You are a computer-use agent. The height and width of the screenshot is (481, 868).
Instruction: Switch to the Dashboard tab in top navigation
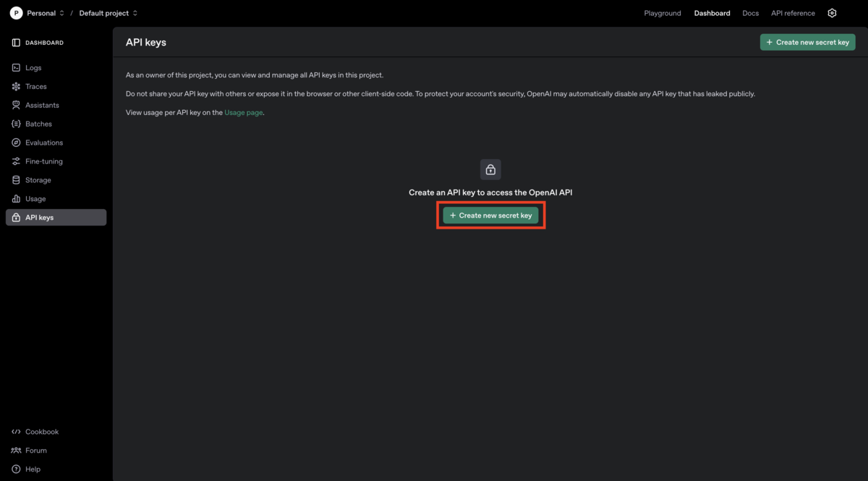(712, 13)
